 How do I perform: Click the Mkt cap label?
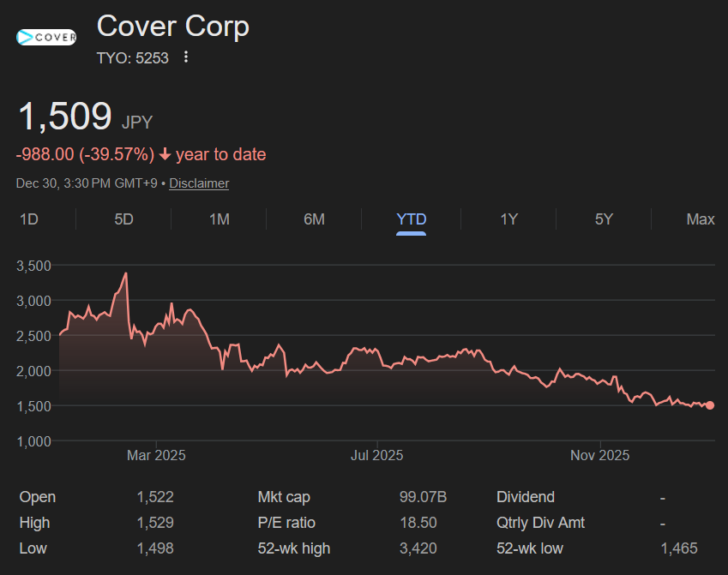pyautogui.click(x=284, y=497)
